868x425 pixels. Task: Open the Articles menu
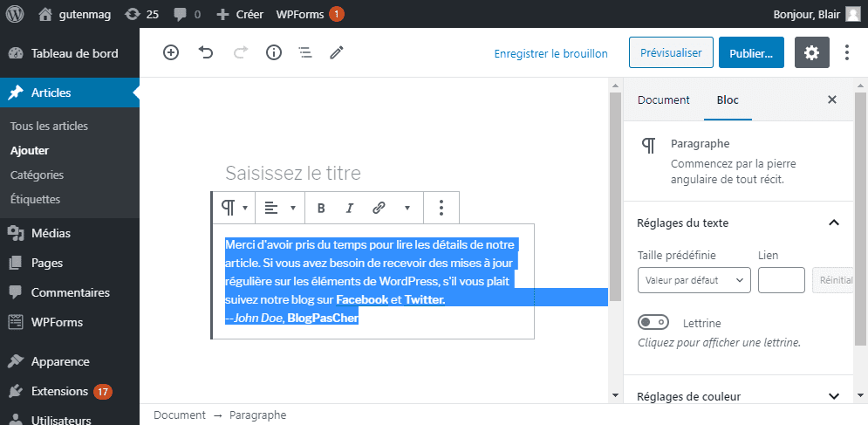pyautogui.click(x=70, y=93)
